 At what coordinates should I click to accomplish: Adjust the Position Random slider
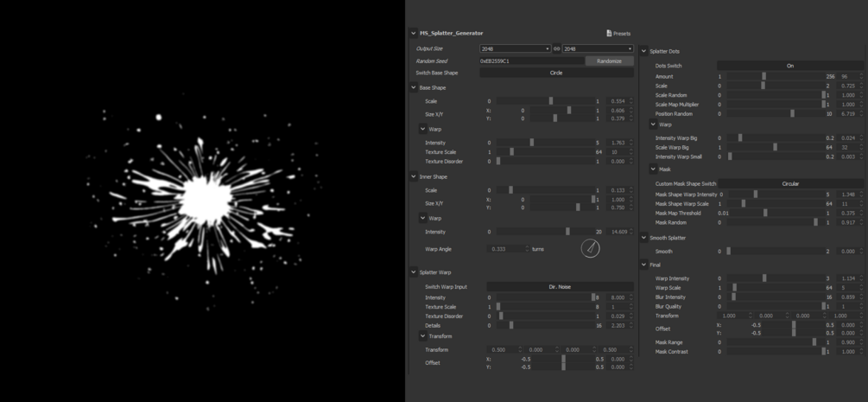[775, 113]
